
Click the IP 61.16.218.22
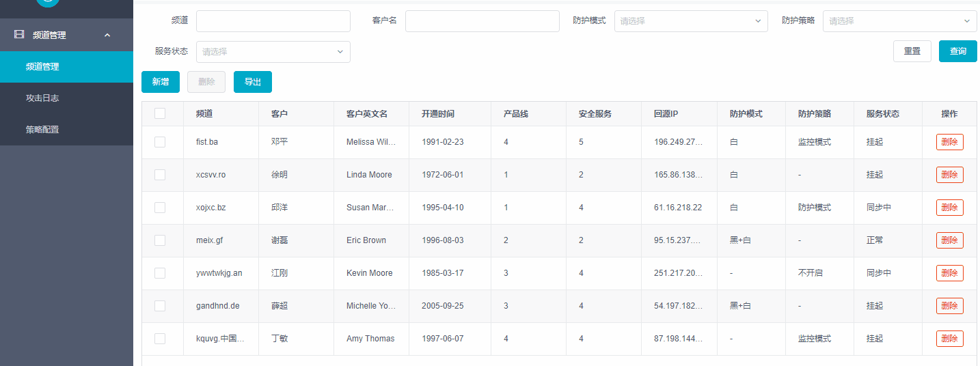coord(678,208)
